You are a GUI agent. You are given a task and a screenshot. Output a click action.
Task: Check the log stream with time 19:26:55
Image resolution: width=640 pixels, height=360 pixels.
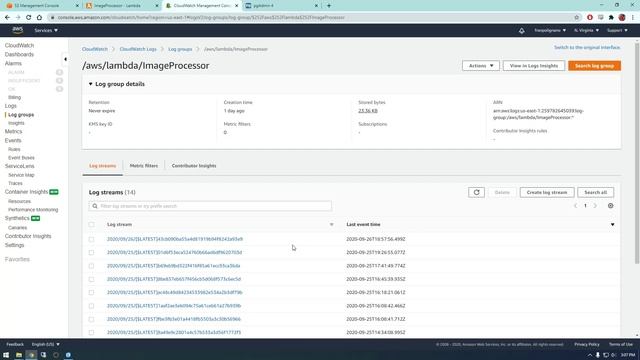pyautogui.click(x=91, y=253)
